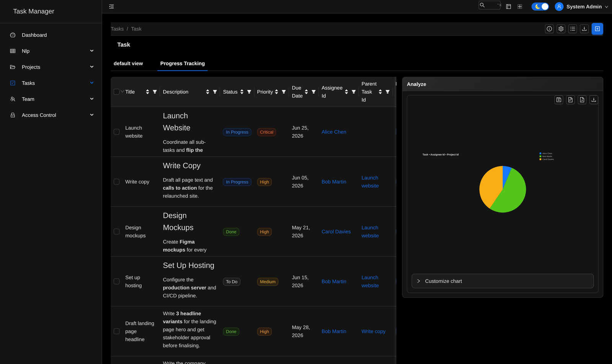Viewport: 612px width, 364px height.
Task: Select the Write copy row checkbox
Action: coord(117,182)
